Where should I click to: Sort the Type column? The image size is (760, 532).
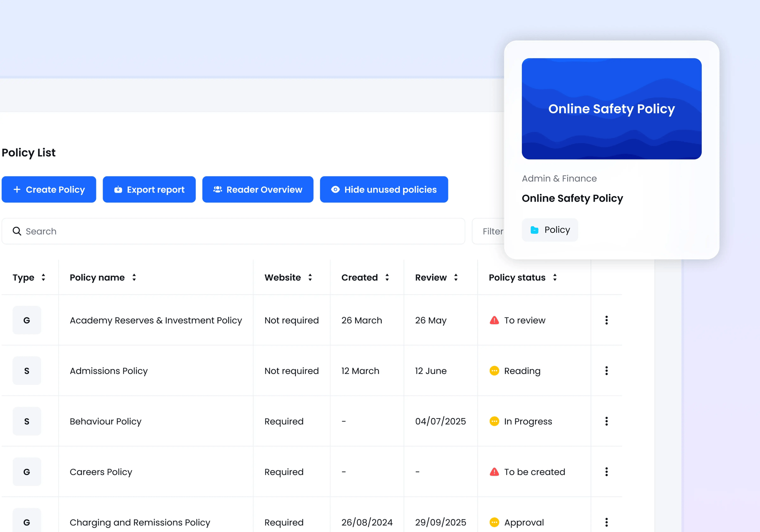[x=43, y=278]
